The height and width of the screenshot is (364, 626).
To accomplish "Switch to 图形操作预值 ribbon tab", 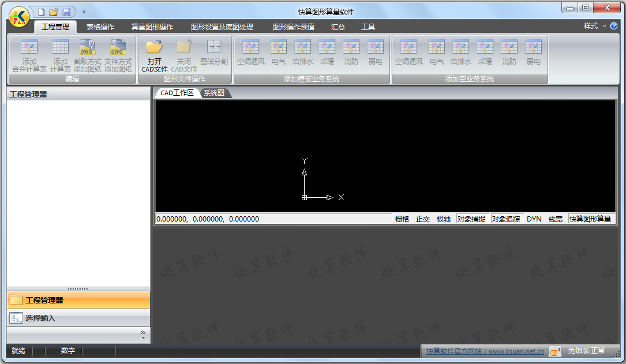I will pos(294,27).
